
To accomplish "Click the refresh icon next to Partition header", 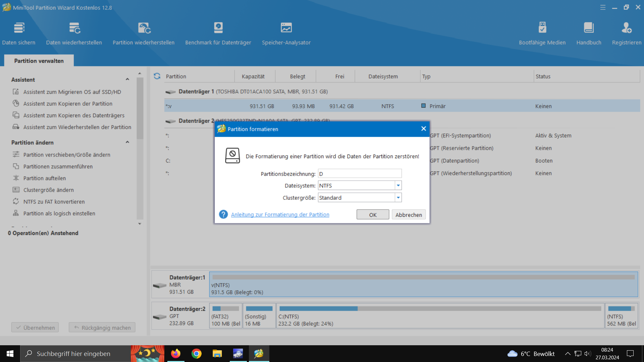I will click(x=157, y=76).
